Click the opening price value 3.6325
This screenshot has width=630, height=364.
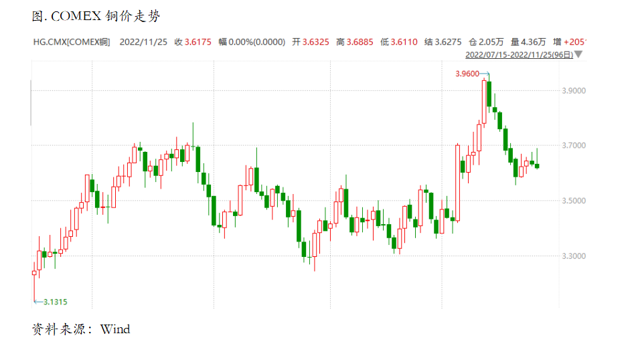(315, 41)
